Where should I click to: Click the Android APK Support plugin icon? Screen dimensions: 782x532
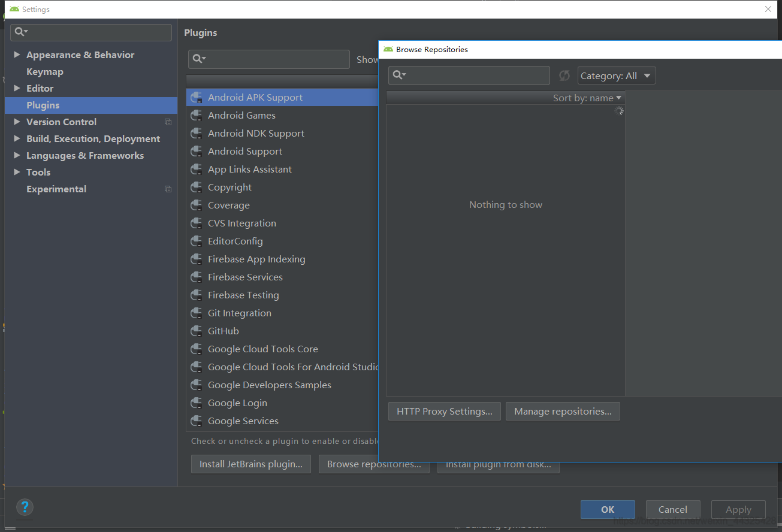(196, 98)
